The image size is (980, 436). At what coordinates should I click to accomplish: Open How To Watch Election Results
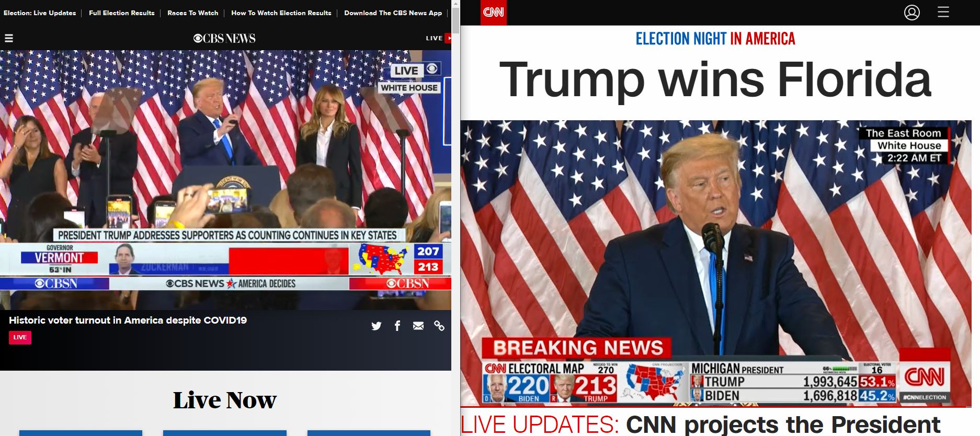click(281, 13)
